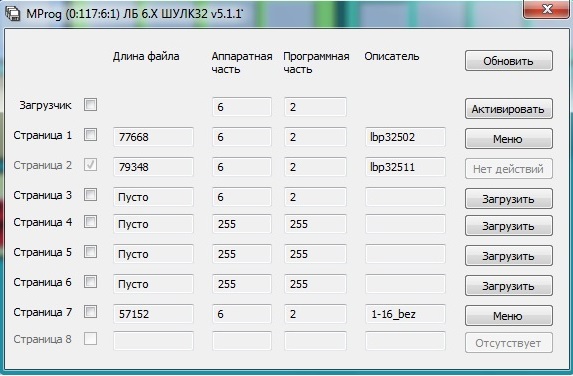Click Страница 8 empty file length field

tap(153, 341)
